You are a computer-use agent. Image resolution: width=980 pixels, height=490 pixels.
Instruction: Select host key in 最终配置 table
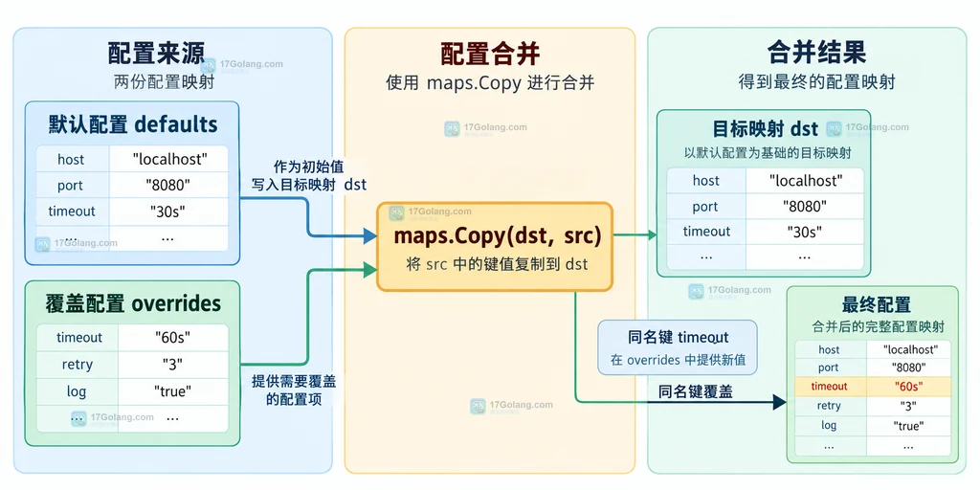click(x=829, y=350)
